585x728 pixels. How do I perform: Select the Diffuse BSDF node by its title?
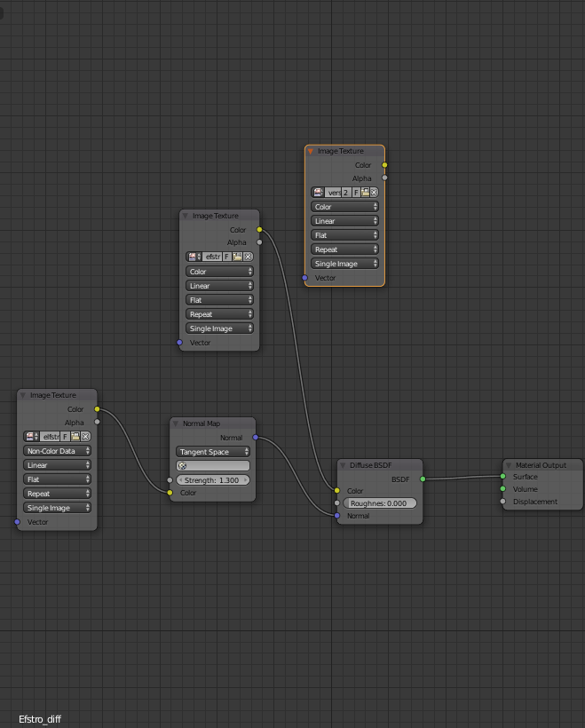pyautogui.click(x=371, y=465)
